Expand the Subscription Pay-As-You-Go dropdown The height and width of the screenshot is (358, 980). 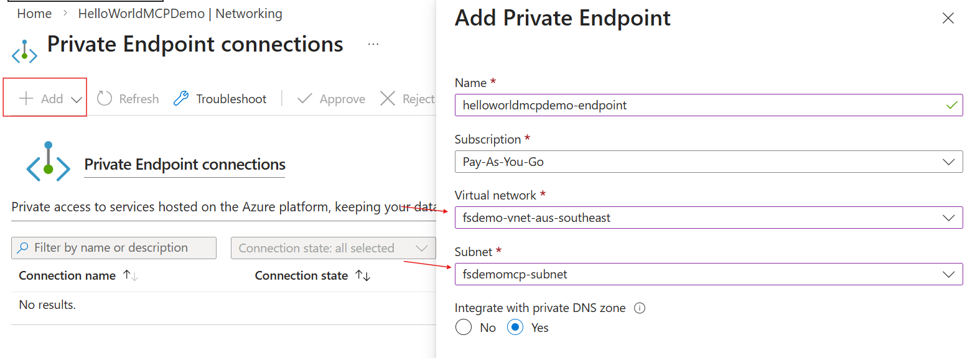[x=709, y=162]
